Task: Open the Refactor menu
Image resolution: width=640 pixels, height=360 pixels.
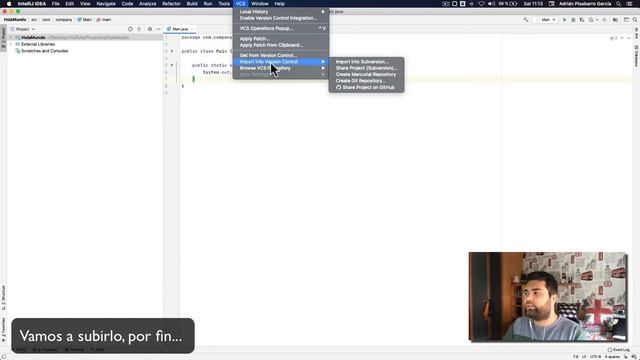Action: tap(171, 4)
